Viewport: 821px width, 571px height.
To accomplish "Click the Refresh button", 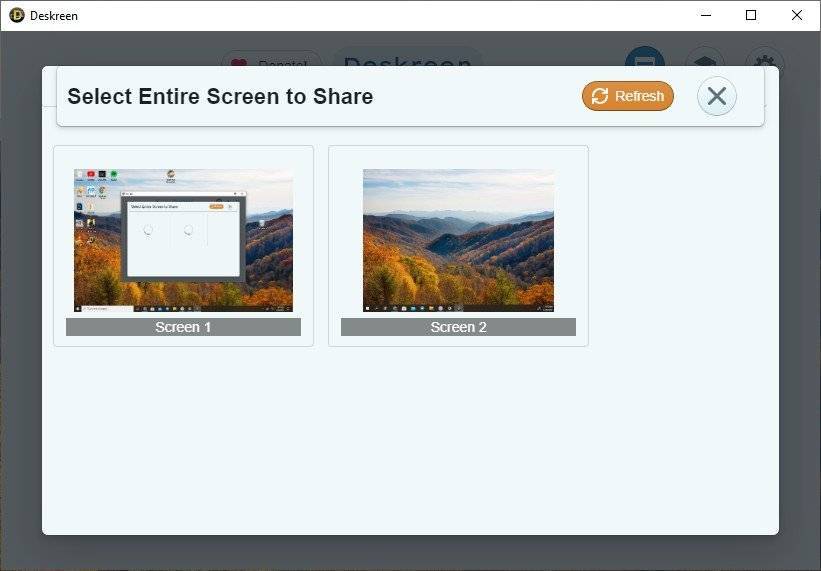I will 628,96.
